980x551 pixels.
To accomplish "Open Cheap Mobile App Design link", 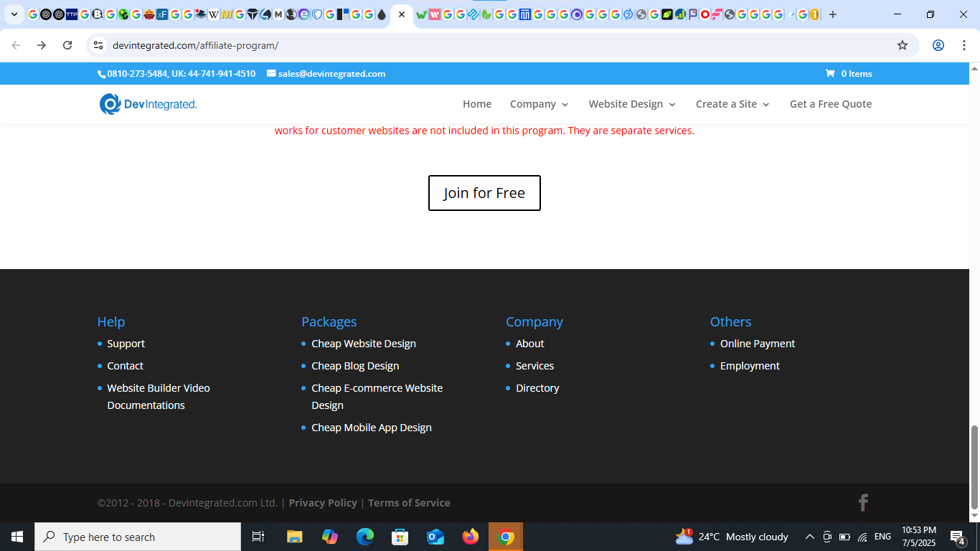I will [372, 428].
